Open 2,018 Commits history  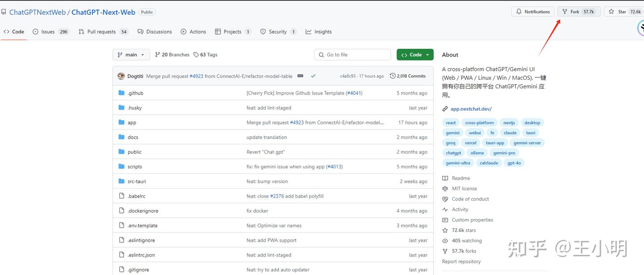coord(407,76)
